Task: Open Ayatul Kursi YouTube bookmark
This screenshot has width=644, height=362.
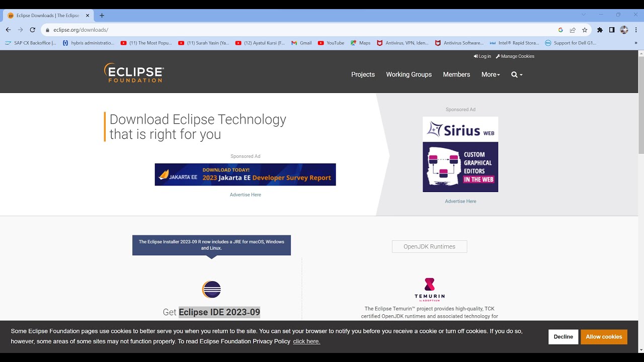Action: (x=260, y=43)
